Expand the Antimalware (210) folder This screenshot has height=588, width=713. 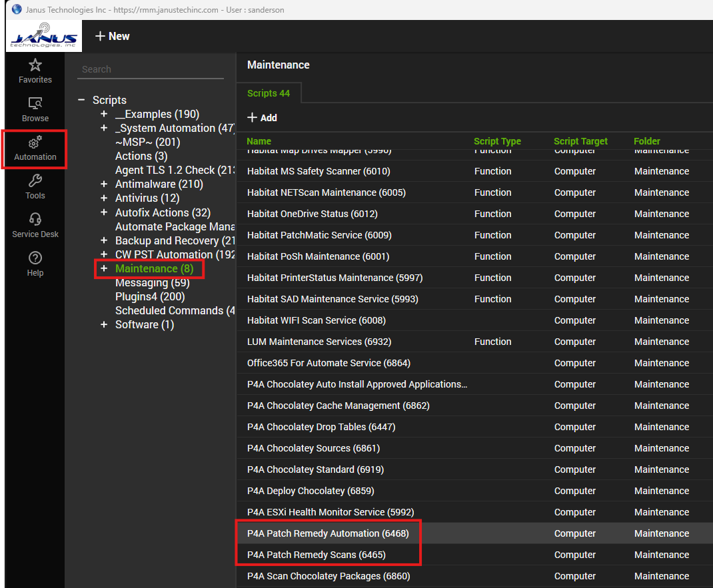tap(104, 184)
